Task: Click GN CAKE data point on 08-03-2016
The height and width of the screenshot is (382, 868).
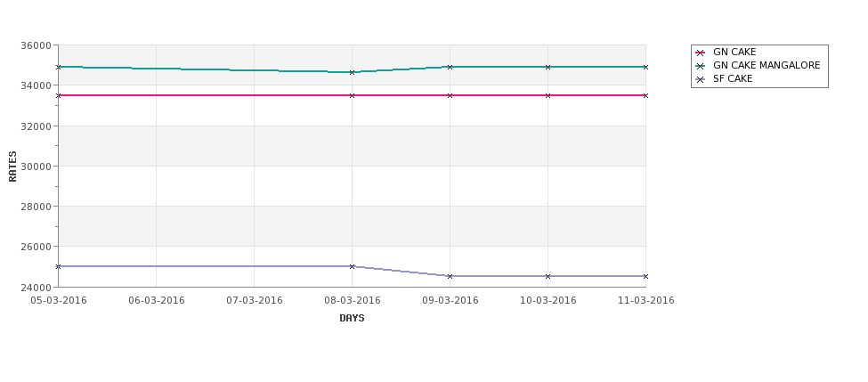Action: 352,96
